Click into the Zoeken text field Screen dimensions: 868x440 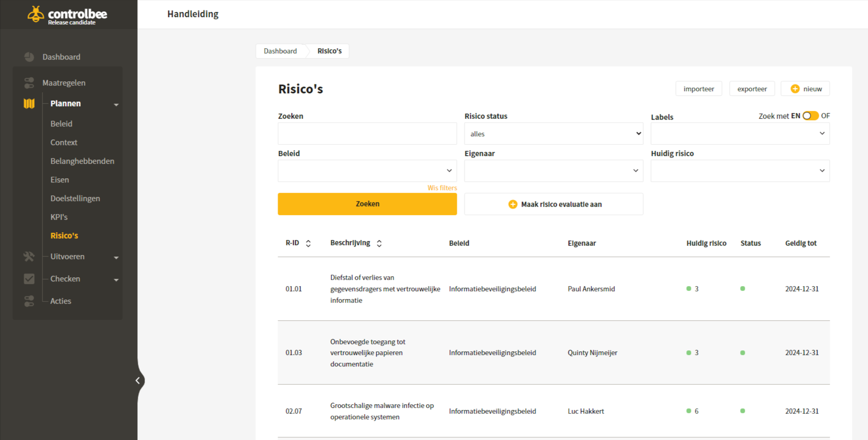coord(367,134)
